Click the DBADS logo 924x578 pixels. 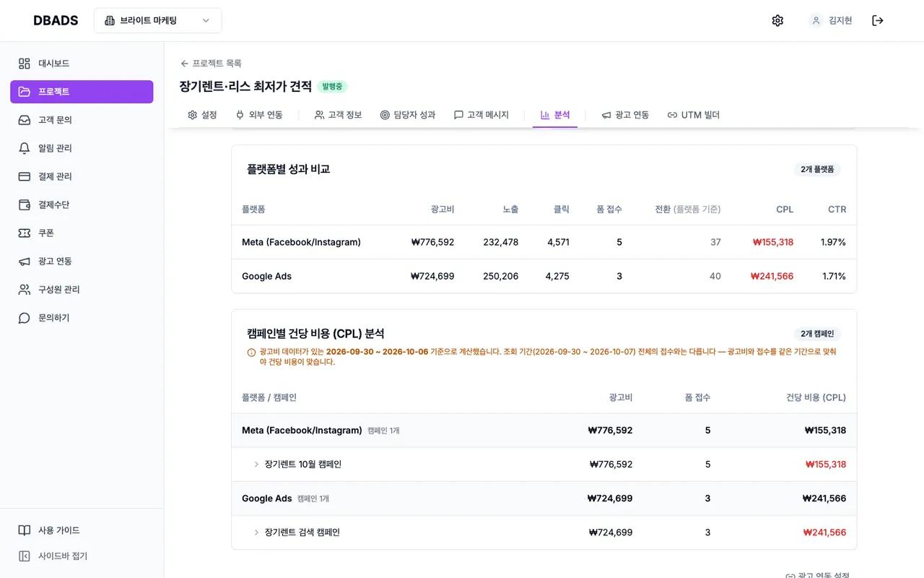[56, 20]
